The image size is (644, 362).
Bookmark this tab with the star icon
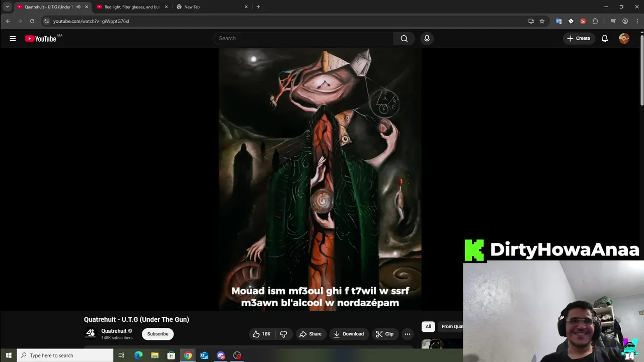tap(542, 21)
